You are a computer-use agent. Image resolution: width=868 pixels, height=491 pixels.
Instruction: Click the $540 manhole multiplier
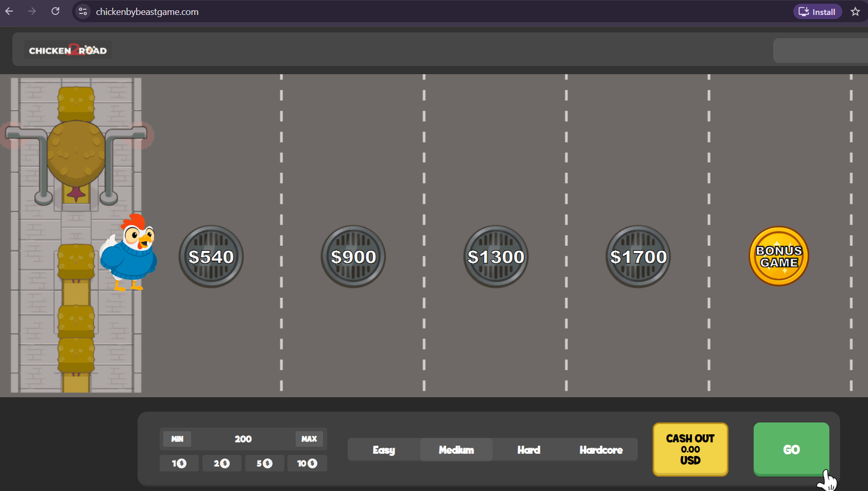(x=211, y=256)
